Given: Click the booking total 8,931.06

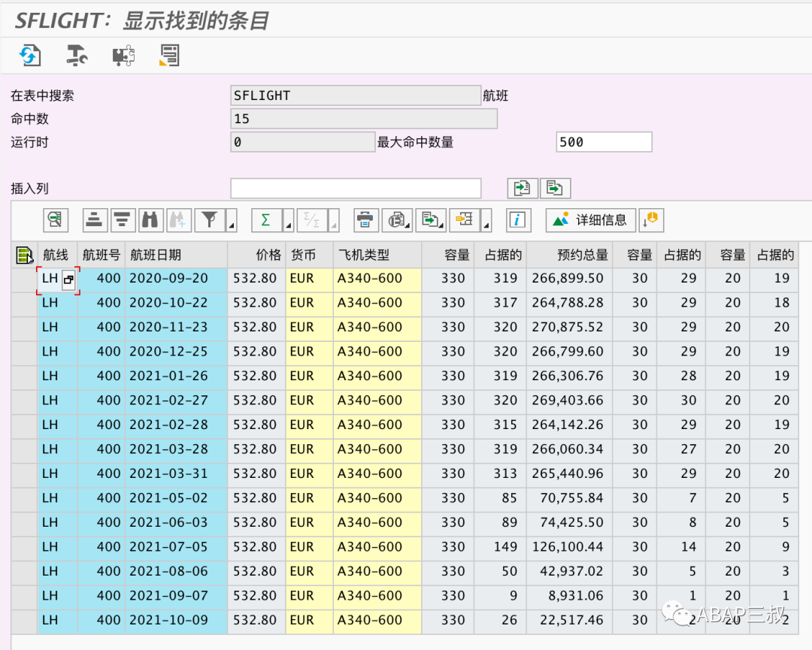Looking at the screenshot, I should [x=570, y=596].
